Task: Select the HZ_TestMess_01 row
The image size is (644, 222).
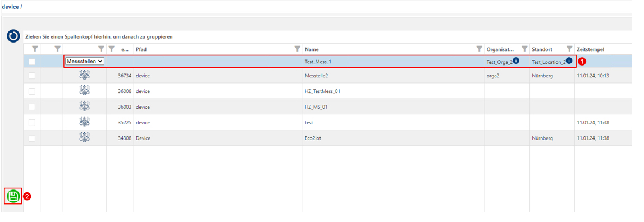Action: click(327, 91)
